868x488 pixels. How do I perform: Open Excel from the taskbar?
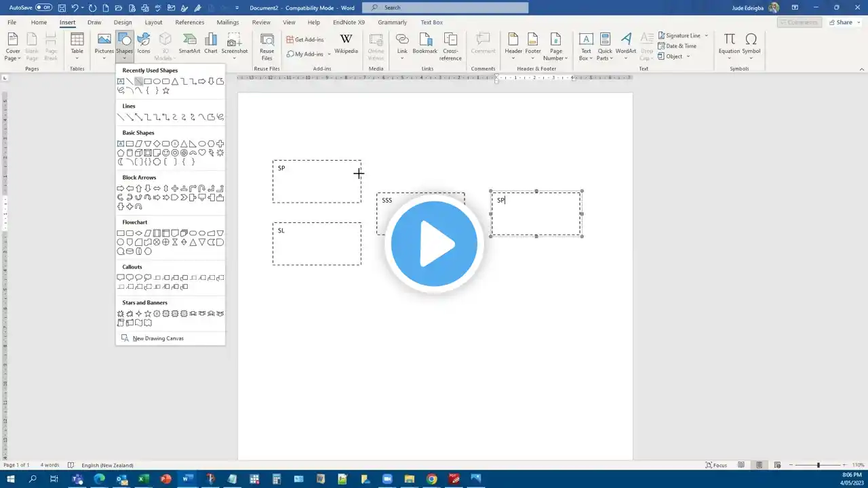pos(144,479)
